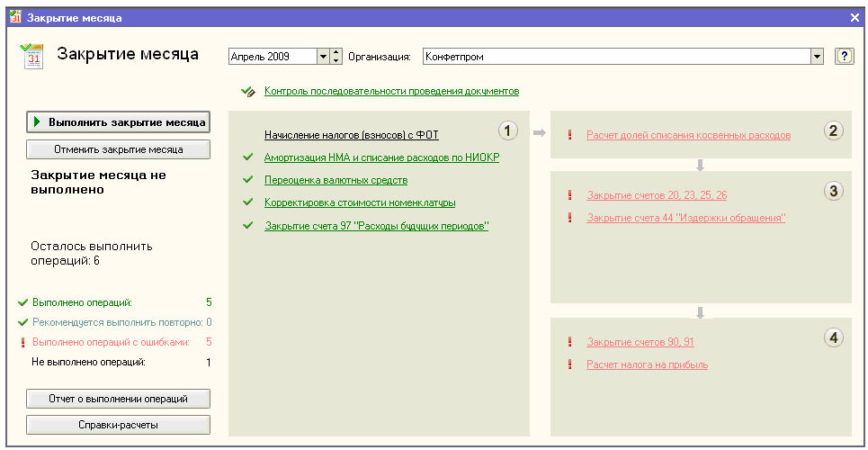The height and width of the screenshot is (450, 868).
Task: Click checkmark beside Рекомендуется выполнить повторно
Action: [x=22, y=322]
